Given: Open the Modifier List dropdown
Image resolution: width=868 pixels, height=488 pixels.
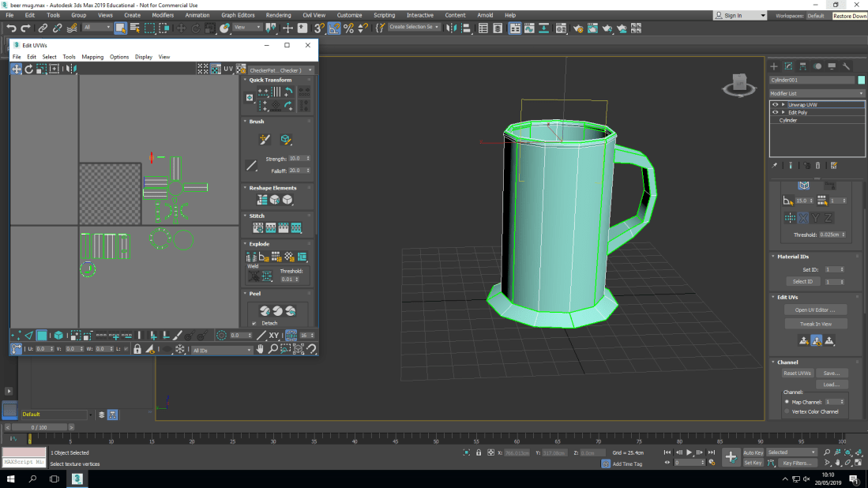Looking at the screenshot, I should [x=817, y=93].
